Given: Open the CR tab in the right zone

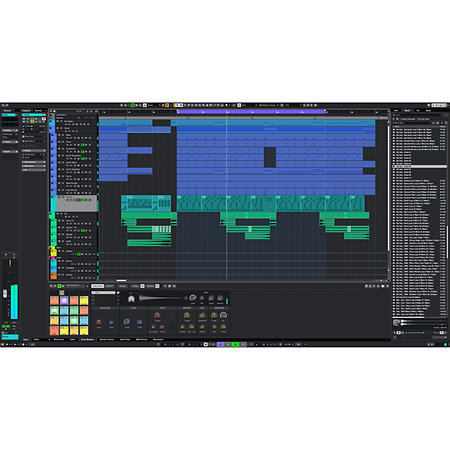Looking at the screenshot, I should pos(418,111).
